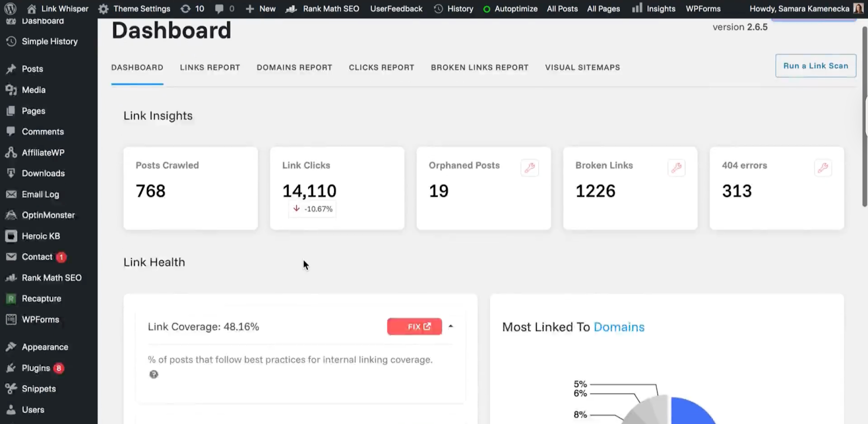This screenshot has width=868, height=424.
Task: Click the 404 errors count 313
Action: click(737, 191)
